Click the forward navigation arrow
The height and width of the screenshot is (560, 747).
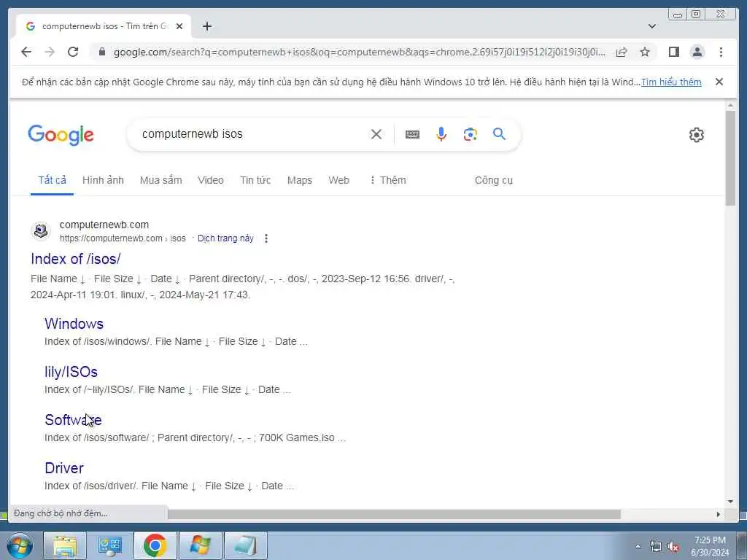point(50,52)
